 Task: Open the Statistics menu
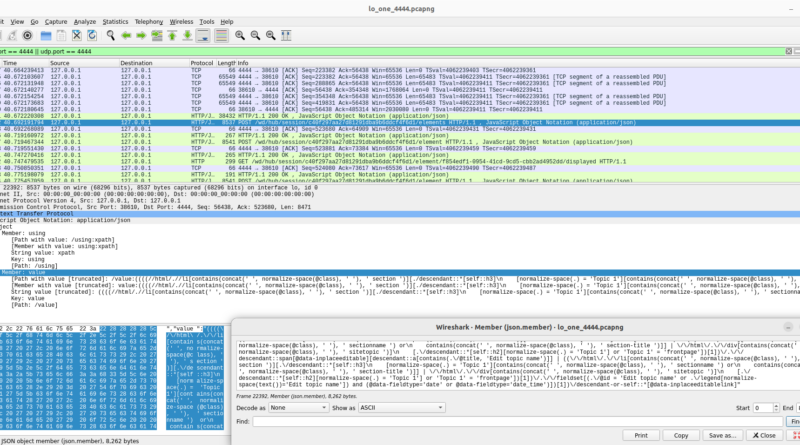[115, 21]
